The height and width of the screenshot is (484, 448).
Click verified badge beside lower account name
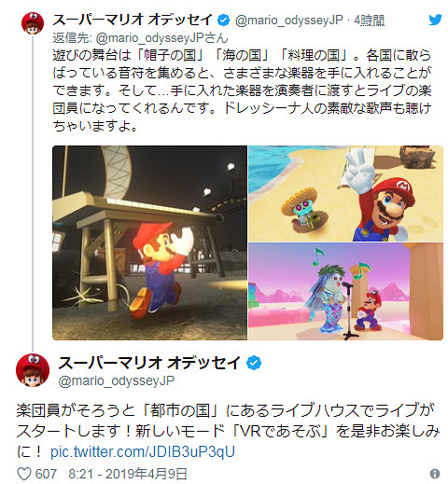[x=254, y=363]
